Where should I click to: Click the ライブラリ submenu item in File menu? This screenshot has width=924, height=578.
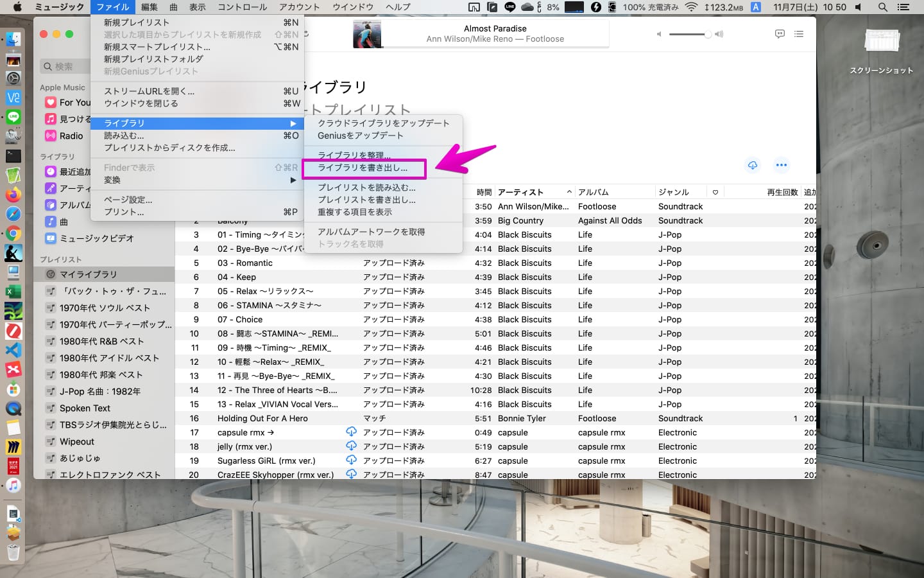197,123
